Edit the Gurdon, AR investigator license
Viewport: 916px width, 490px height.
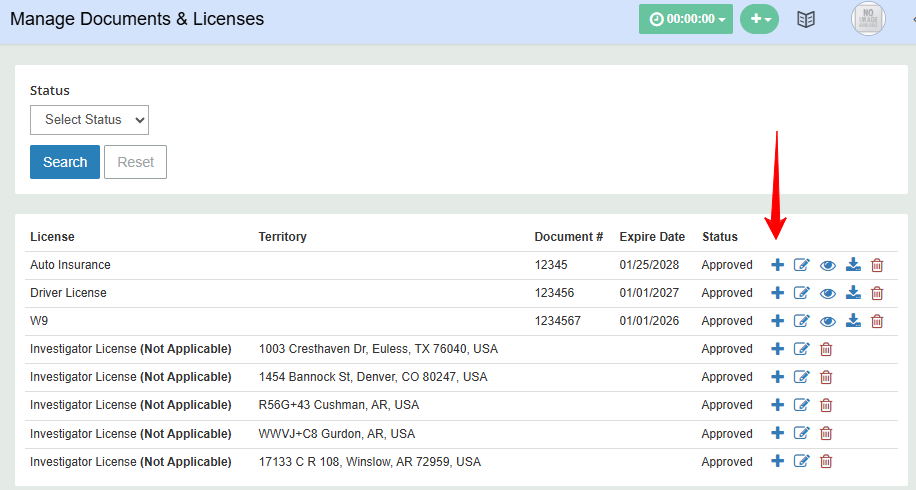pos(802,433)
